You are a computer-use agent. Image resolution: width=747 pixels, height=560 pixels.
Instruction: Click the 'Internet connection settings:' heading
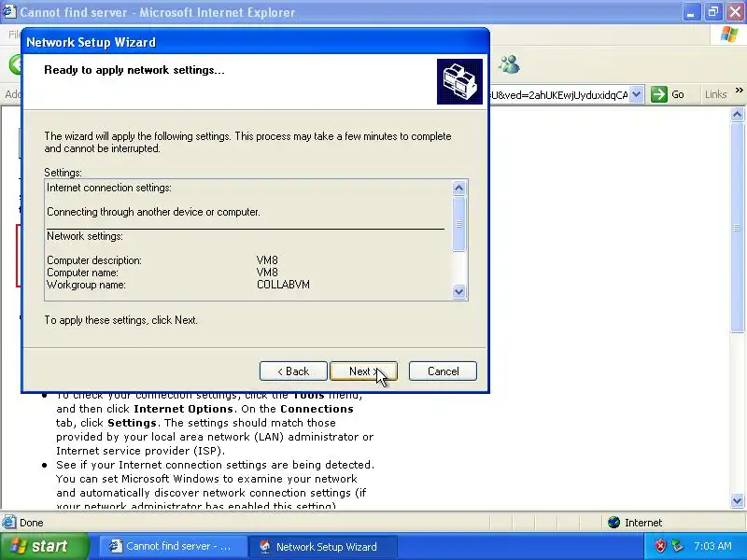pos(109,188)
